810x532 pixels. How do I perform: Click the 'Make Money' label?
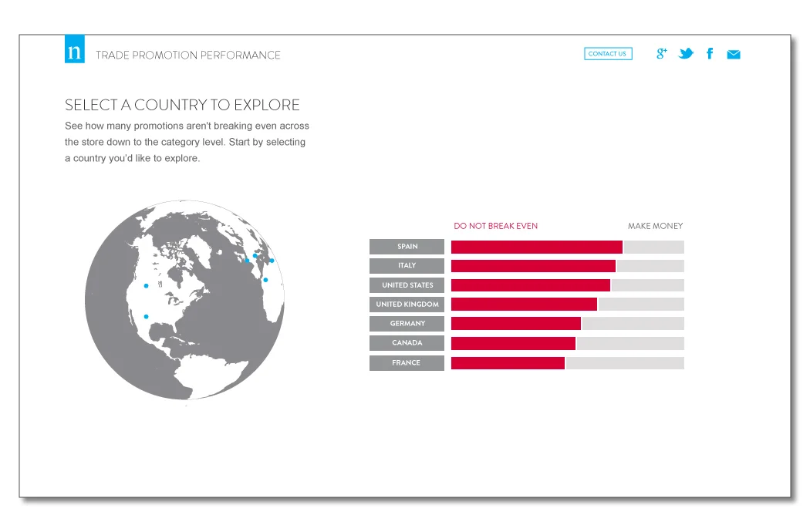click(x=655, y=226)
